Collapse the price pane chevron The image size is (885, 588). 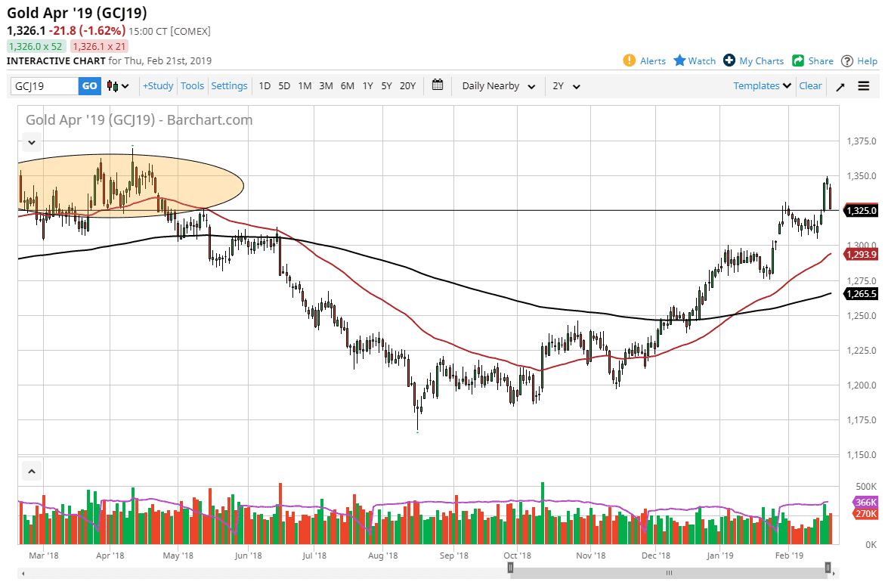tap(32, 142)
